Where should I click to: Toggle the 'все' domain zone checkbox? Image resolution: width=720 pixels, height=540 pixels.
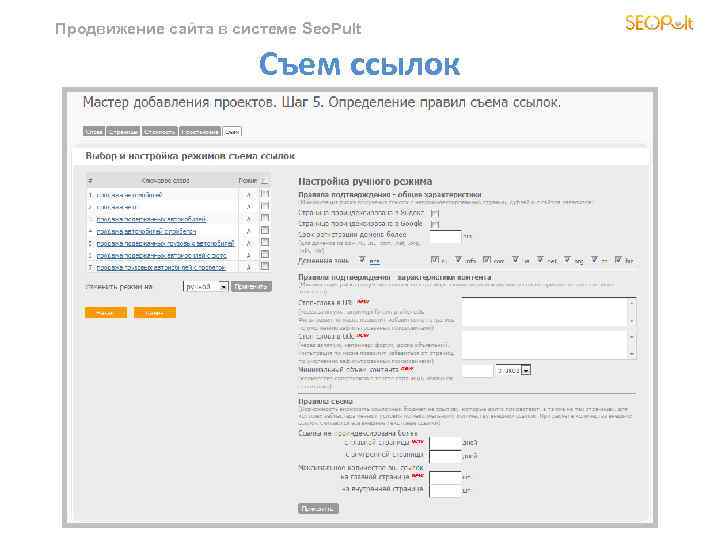(x=362, y=260)
